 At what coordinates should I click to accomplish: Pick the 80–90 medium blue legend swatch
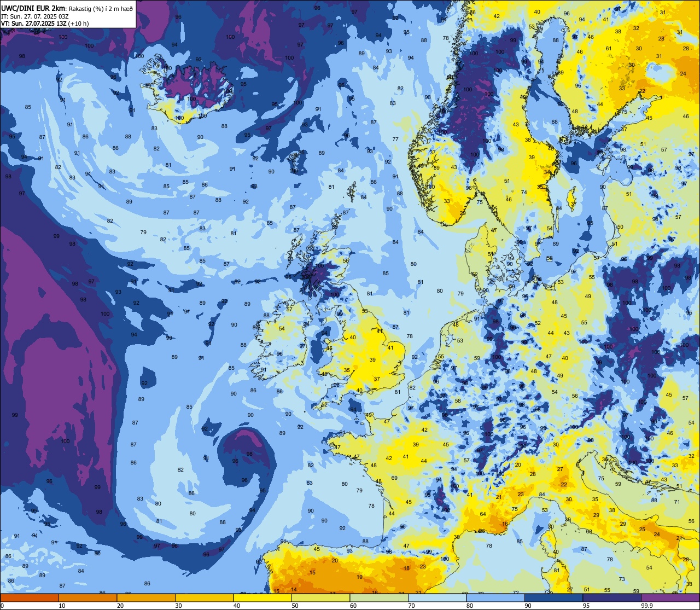tap(495, 599)
